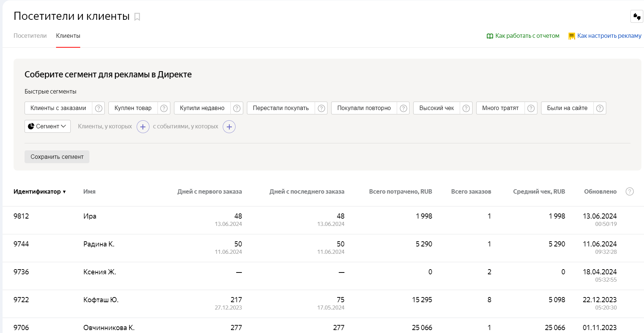Select the 'Клиенты' tab
644x333 pixels.
coord(68,36)
